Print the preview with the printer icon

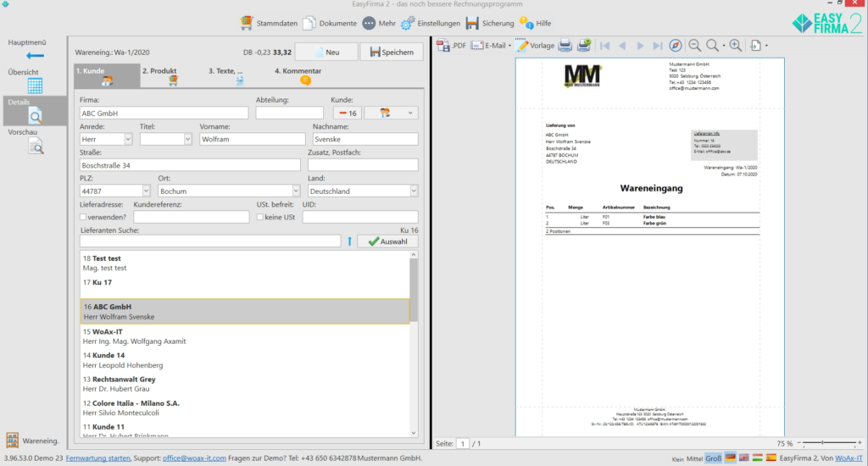point(565,46)
